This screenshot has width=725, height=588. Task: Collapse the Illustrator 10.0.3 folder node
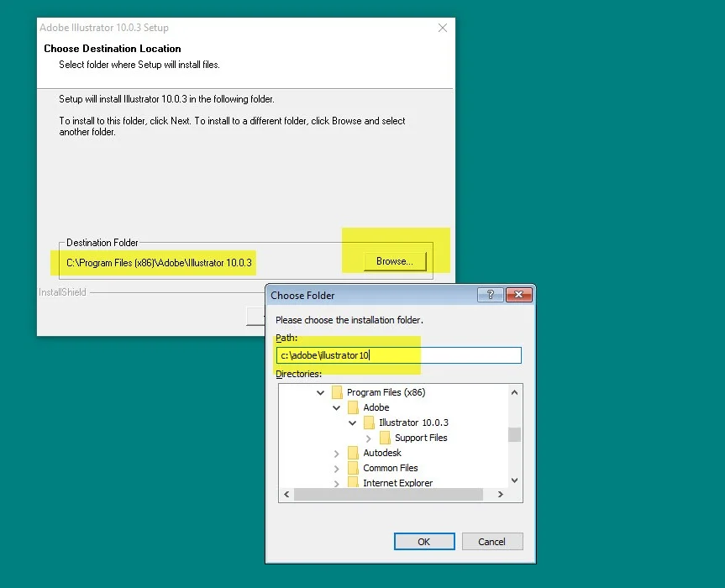352,423
